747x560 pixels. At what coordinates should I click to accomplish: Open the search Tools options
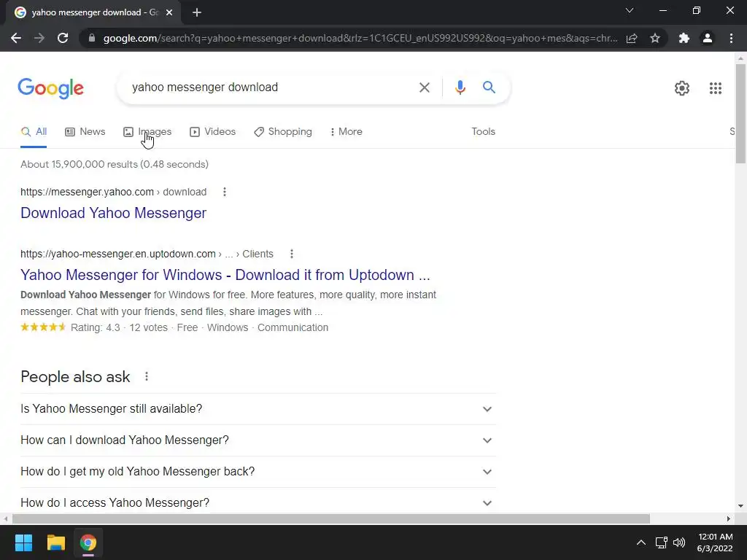[x=483, y=132]
